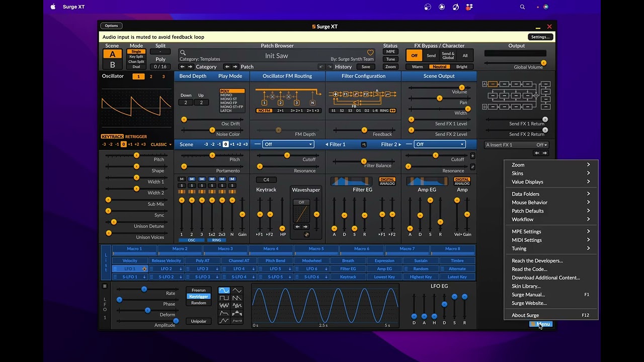Open the CLASSIC oscillator type dropdown
This screenshot has width=644, height=362.
pos(161,145)
